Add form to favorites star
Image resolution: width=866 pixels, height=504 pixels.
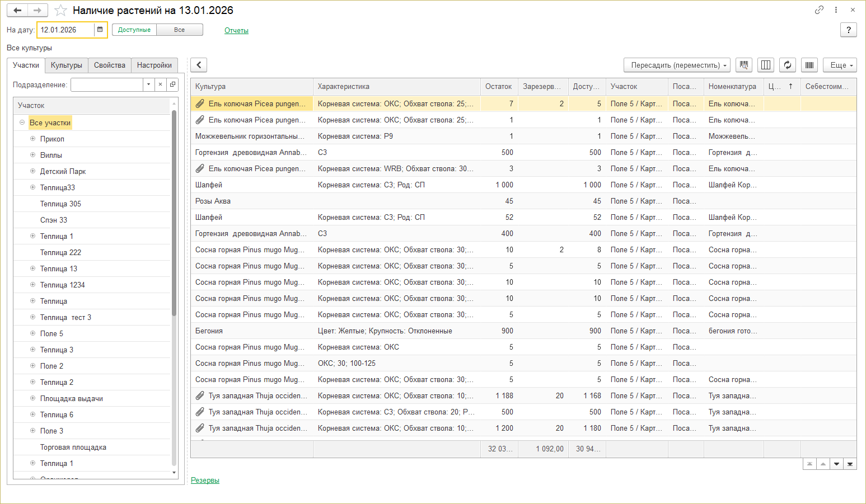[61, 11]
